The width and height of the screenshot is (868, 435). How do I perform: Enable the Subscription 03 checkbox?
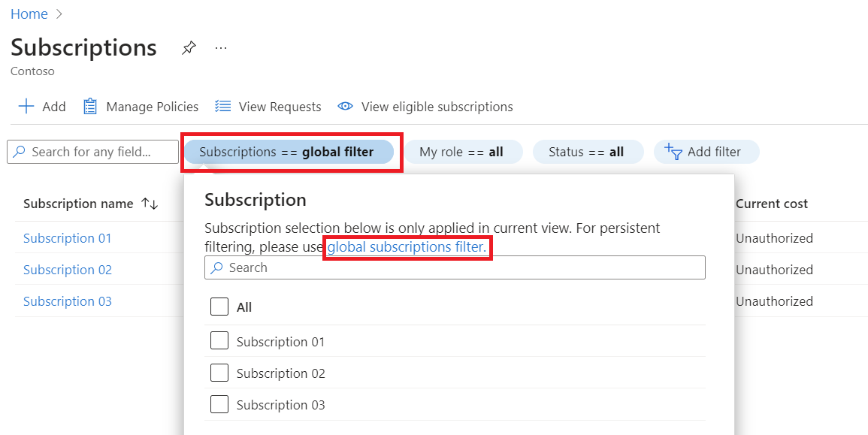tap(219, 404)
